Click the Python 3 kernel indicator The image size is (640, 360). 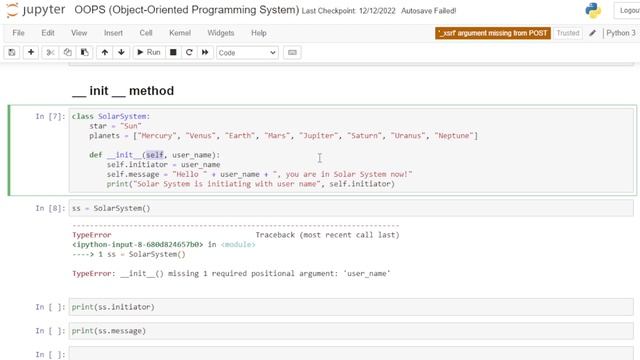620,33
